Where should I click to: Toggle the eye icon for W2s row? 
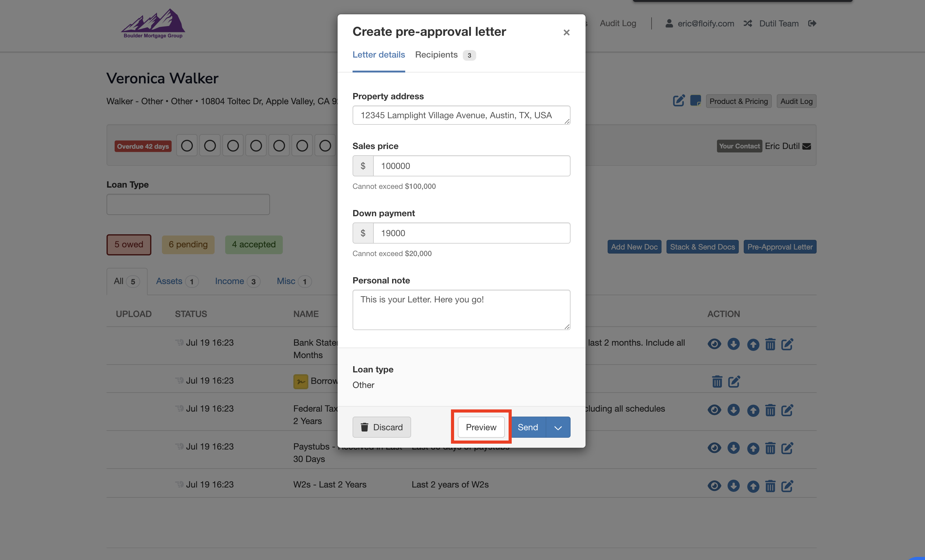point(714,486)
